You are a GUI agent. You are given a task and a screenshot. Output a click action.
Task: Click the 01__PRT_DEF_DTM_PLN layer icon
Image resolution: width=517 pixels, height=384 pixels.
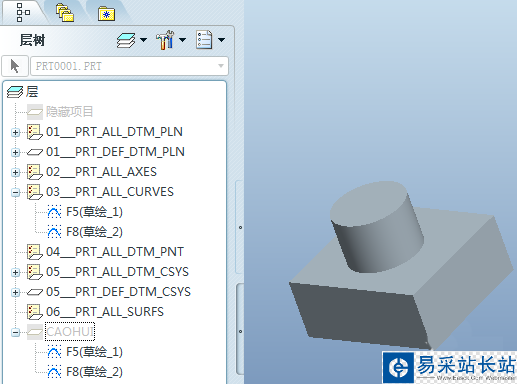pyautogui.click(x=35, y=152)
